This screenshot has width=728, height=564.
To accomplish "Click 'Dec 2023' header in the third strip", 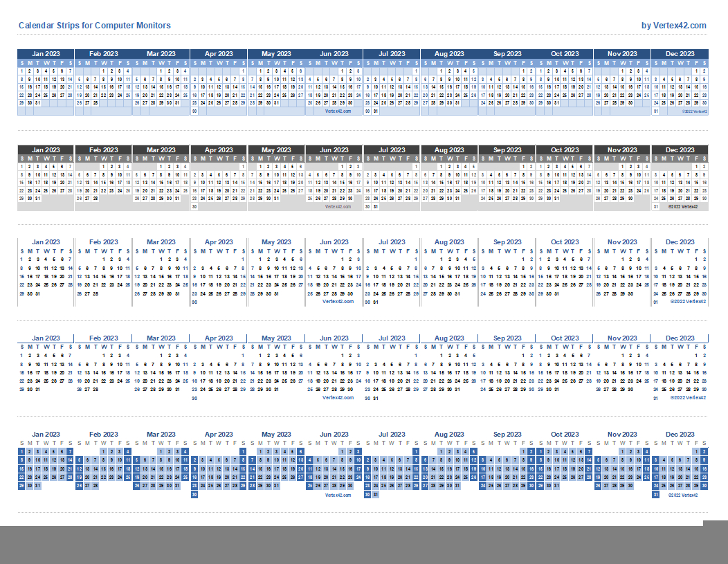I will [680, 242].
